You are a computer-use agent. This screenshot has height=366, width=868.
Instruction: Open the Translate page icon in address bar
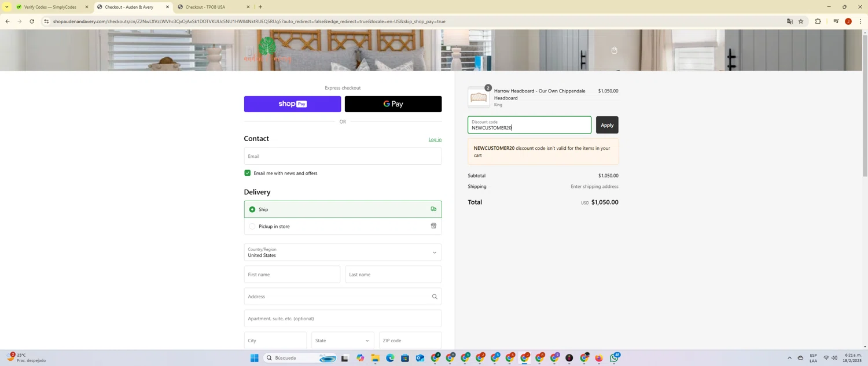(789, 21)
